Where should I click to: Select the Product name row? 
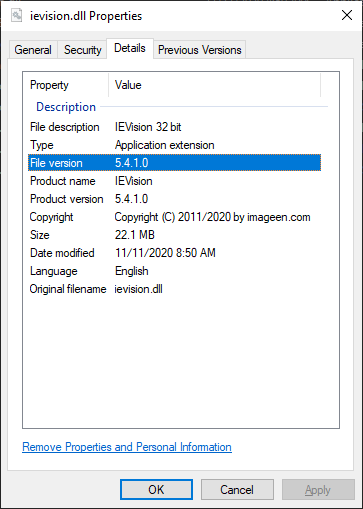coord(174,181)
